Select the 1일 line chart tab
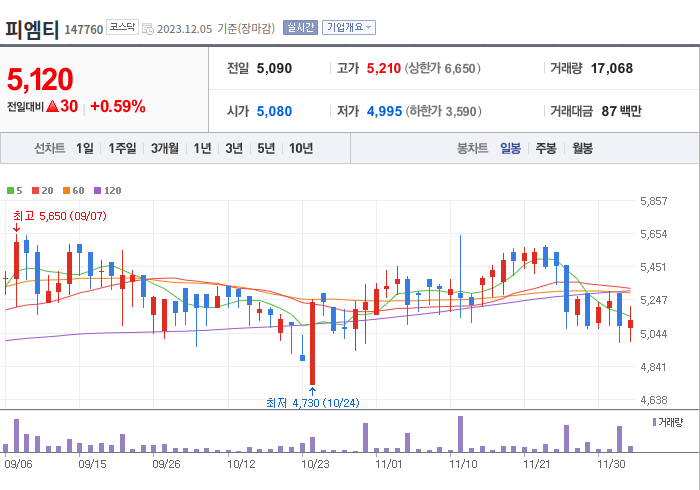The image size is (700, 490). (85, 148)
